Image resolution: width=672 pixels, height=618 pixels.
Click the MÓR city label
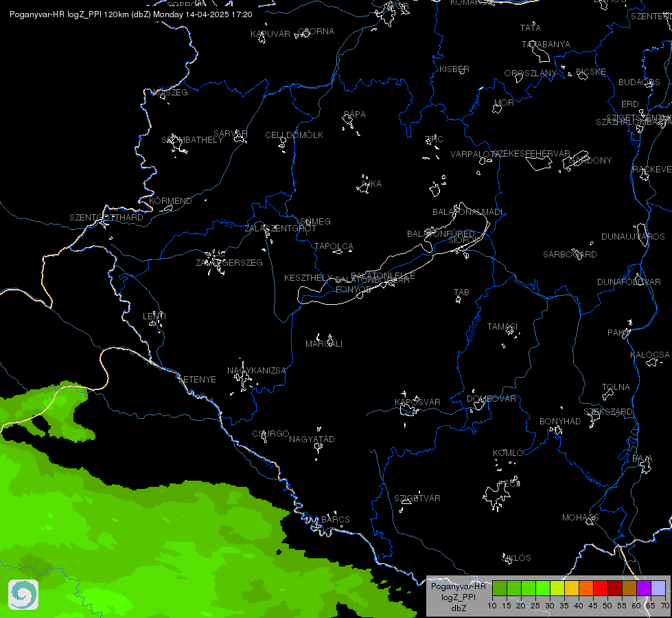coord(504,103)
